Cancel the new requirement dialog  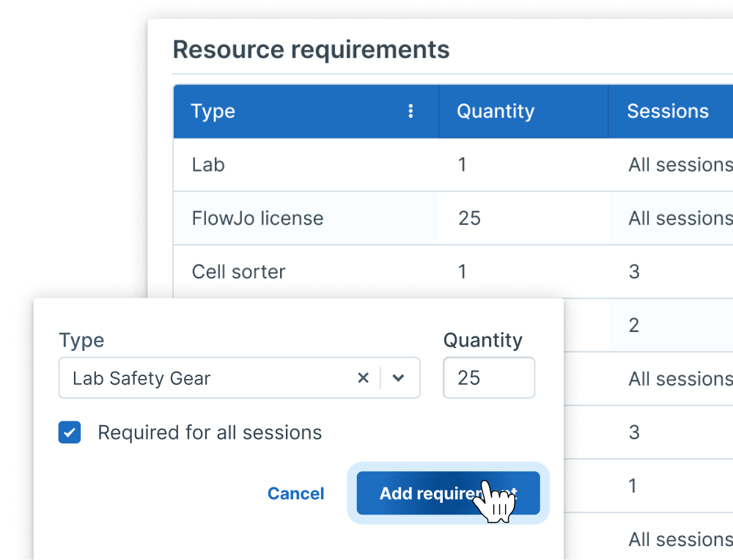click(295, 493)
